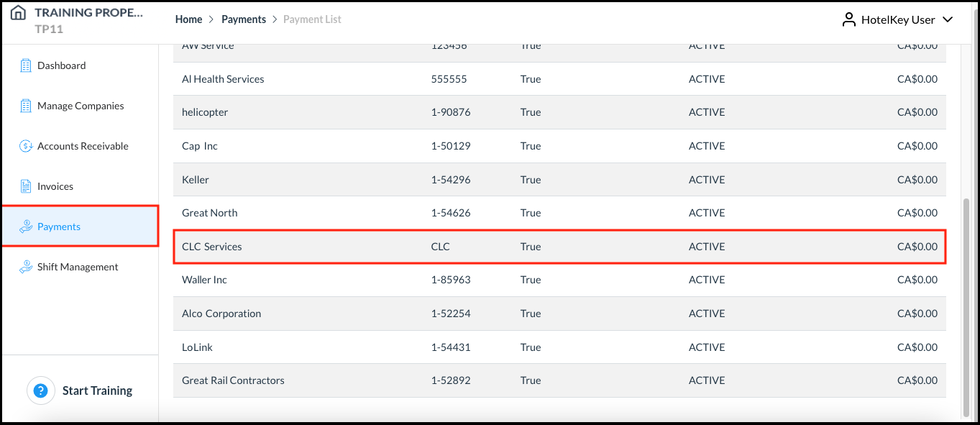Select the Invoices document icon

24,186
